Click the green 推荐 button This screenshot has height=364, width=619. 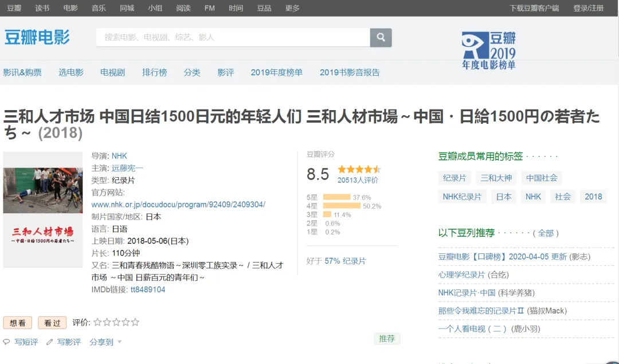point(387,339)
